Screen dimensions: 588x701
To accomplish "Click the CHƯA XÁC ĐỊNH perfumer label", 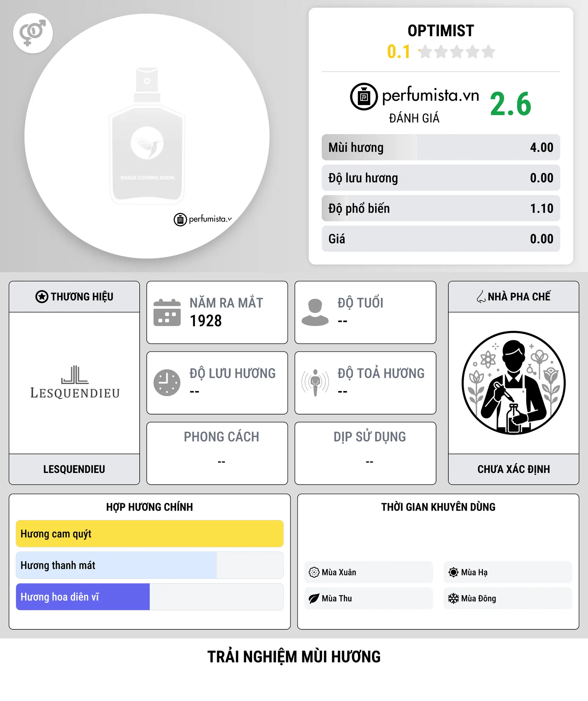I will tap(514, 469).
